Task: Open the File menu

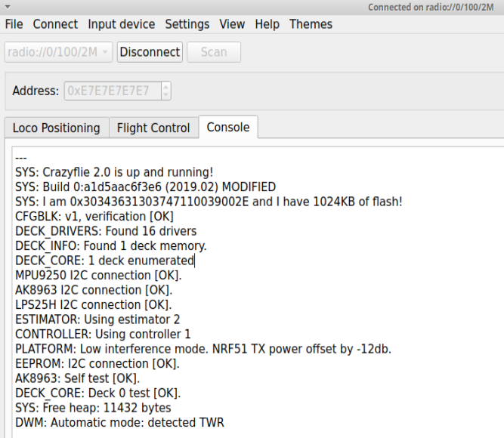Action: tap(14, 24)
